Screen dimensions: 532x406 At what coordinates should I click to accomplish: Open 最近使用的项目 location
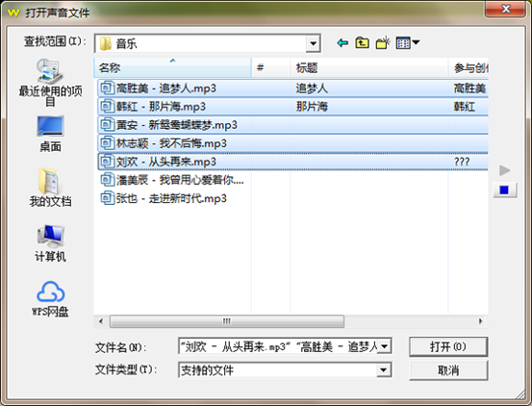point(50,83)
